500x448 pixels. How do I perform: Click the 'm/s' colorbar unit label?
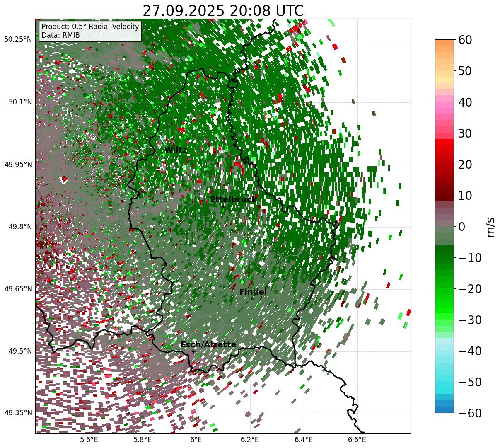[491, 226]
